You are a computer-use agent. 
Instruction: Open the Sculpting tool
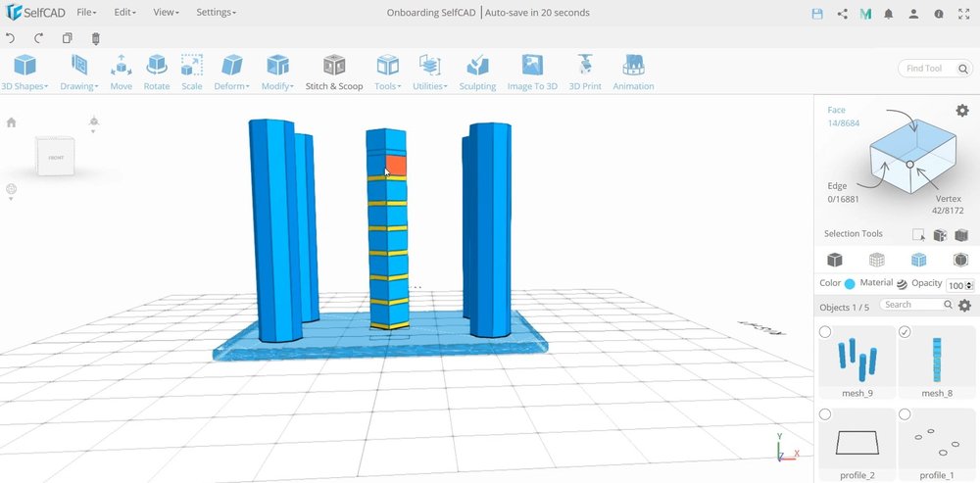pos(477,72)
